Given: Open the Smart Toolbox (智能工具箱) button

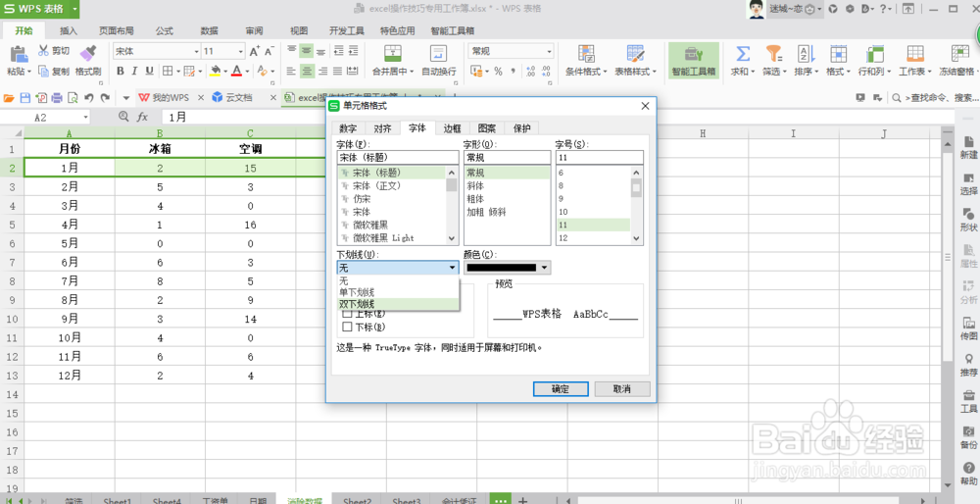Looking at the screenshot, I should click(694, 61).
